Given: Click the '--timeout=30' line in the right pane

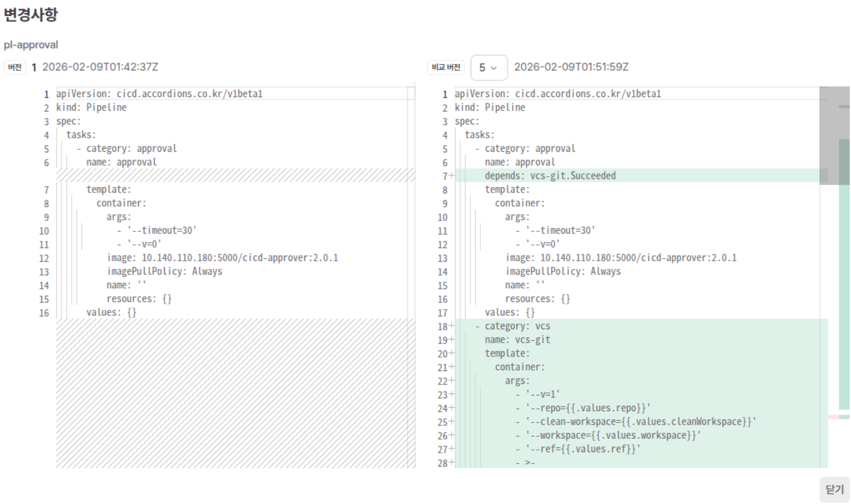Looking at the screenshot, I should (x=555, y=231).
